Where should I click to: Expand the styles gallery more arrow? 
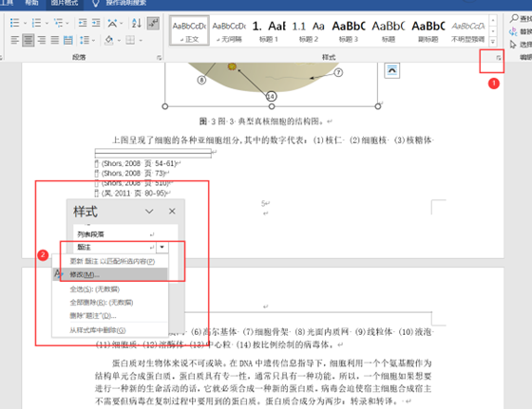tap(493, 42)
